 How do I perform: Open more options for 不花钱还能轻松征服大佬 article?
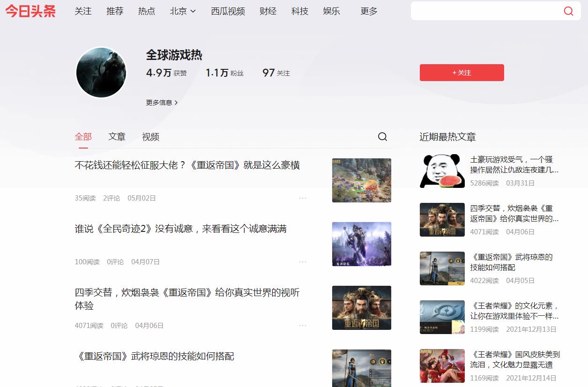[x=303, y=198]
